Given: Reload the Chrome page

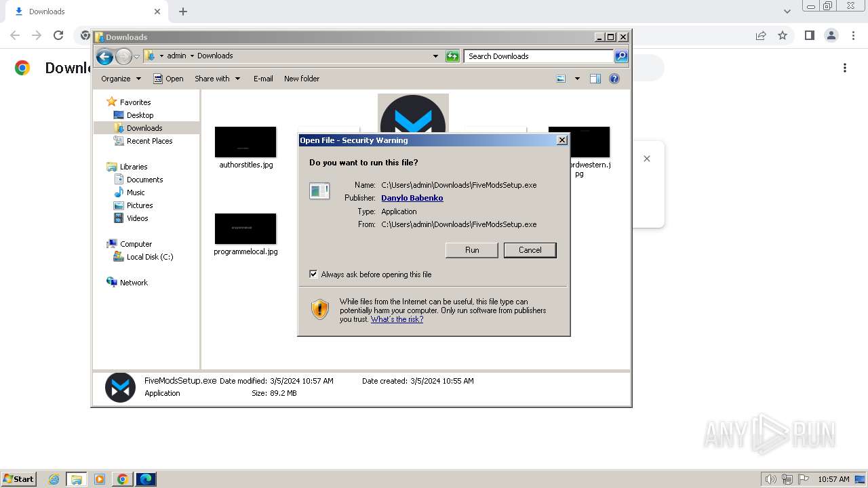Looking at the screenshot, I should tap(58, 35).
